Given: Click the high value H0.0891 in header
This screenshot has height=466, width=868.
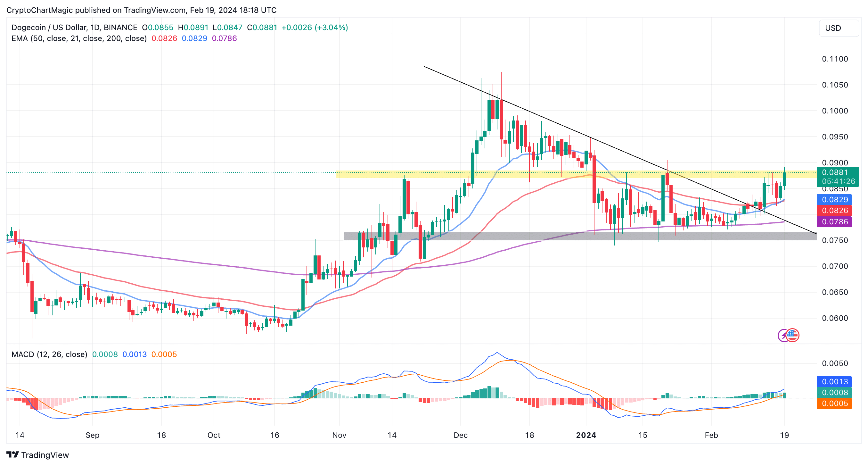Looking at the screenshot, I should pyautogui.click(x=193, y=27).
